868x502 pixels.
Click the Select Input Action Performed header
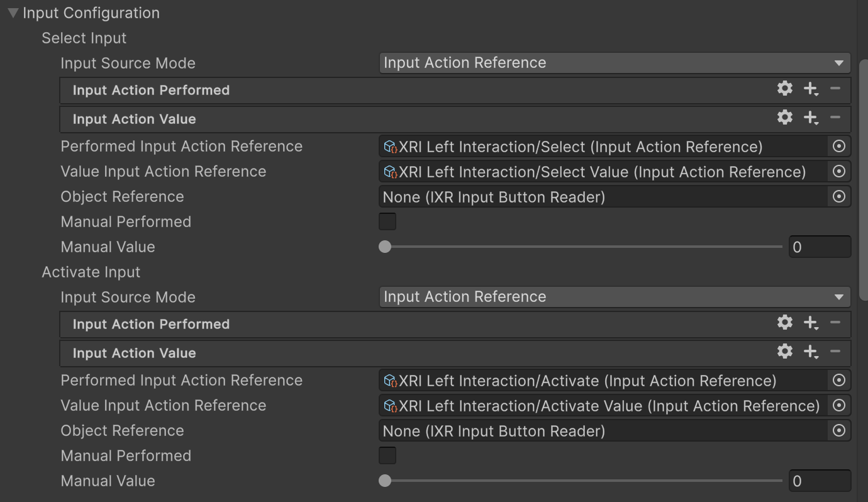tap(151, 90)
